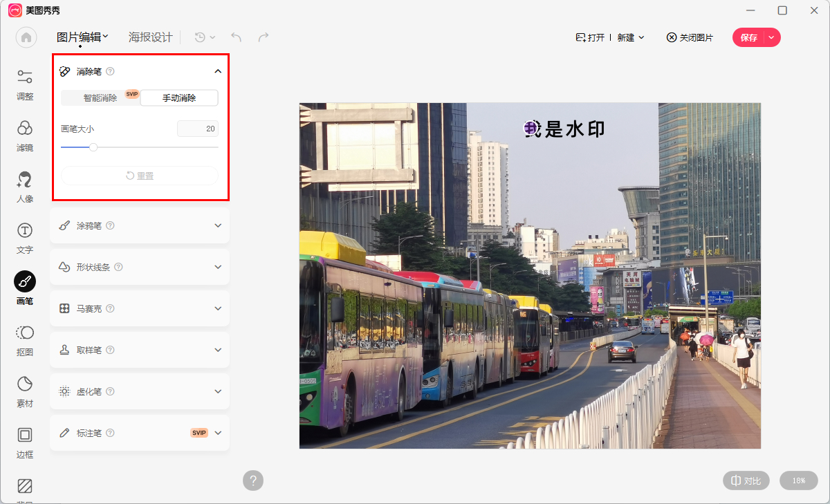The image size is (830, 504).
Task: Click the brush size value field showing 20
Action: (x=198, y=129)
